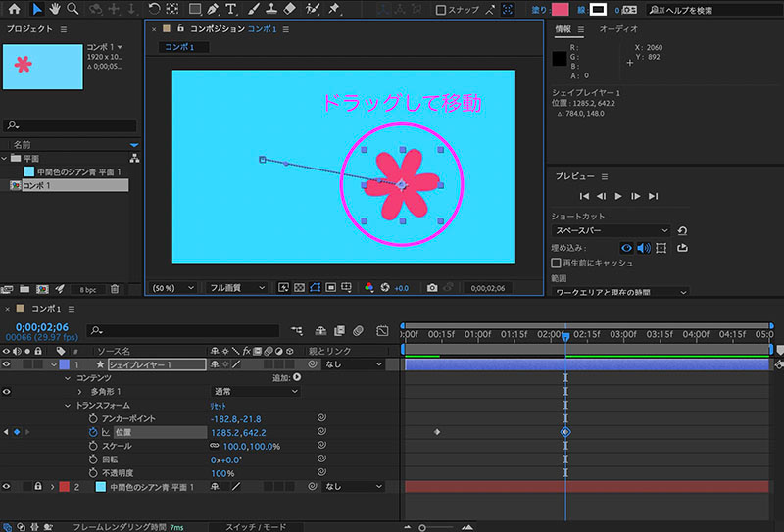Enable the Snap checkbox in toolbar
Screen dimensions: 784x532
click(x=440, y=10)
